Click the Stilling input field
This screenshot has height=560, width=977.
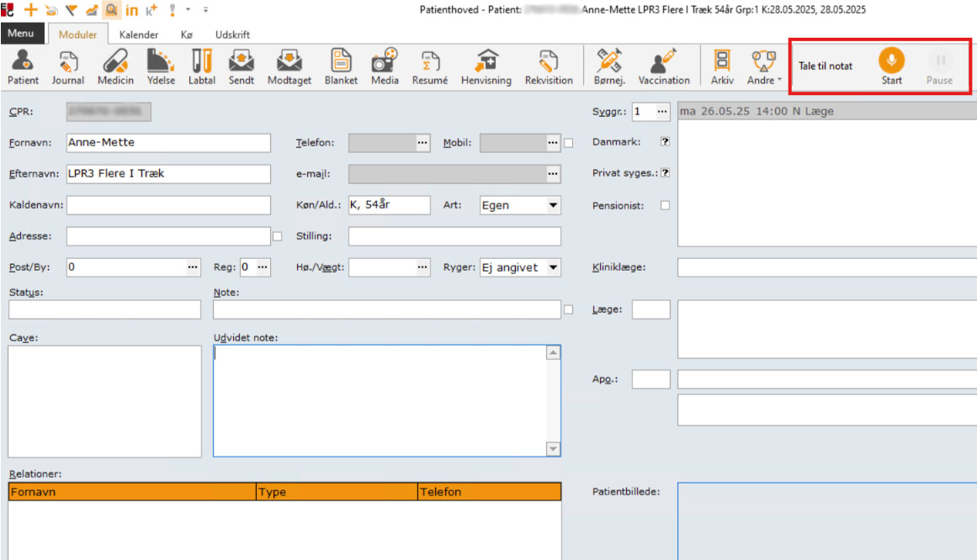pyautogui.click(x=454, y=236)
